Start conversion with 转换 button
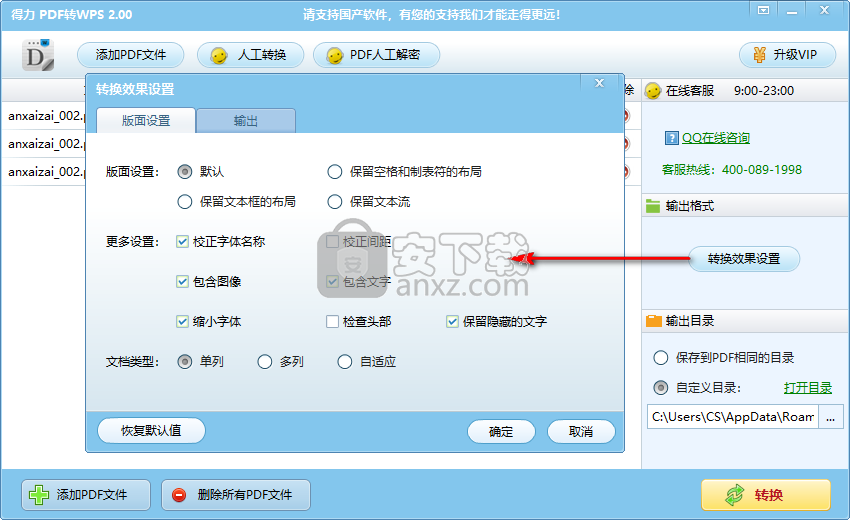This screenshot has height=520, width=850. click(x=766, y=495)
